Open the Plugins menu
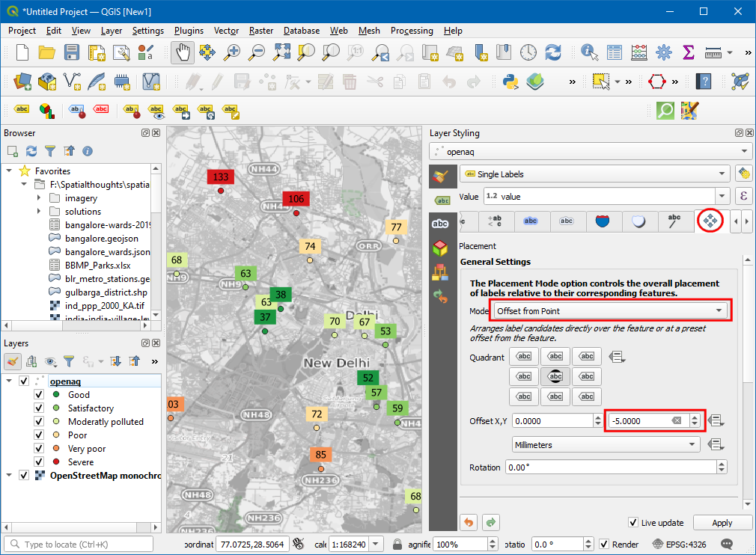This screenshot has height=555, width=756. pyautogui.click(x=189, y=31)
